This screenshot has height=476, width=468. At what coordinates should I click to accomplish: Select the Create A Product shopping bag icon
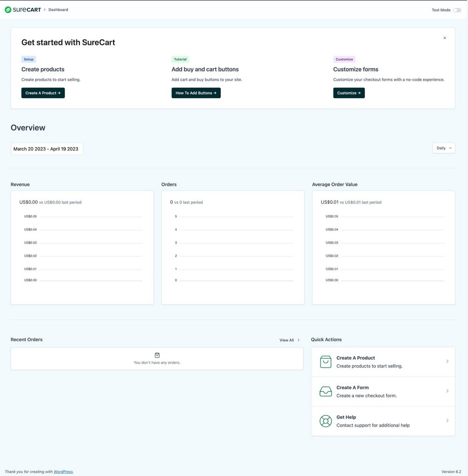[x=326, y=361]
